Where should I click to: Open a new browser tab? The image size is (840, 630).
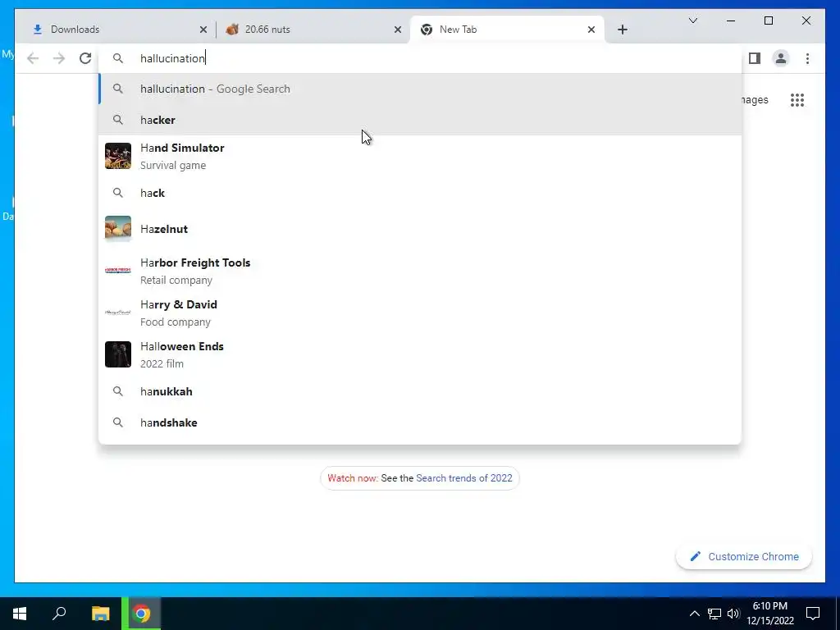[622, 30]
